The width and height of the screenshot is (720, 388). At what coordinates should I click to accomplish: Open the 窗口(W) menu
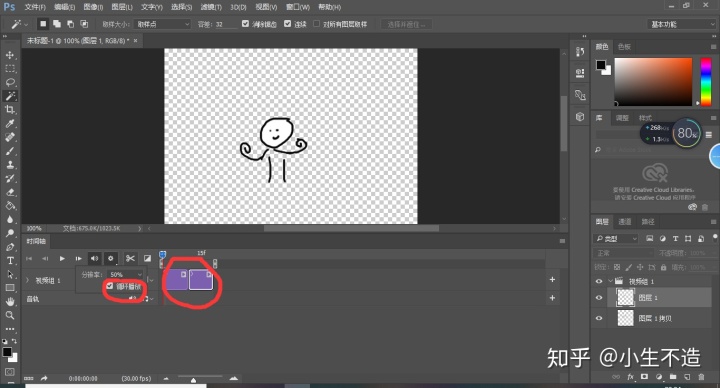298,7
